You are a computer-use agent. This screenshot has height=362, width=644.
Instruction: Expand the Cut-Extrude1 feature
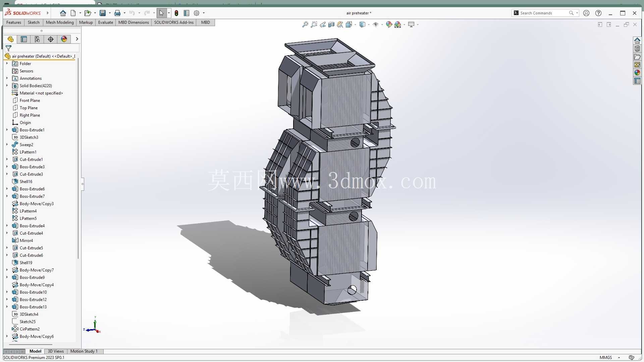(x=7, y=159)
